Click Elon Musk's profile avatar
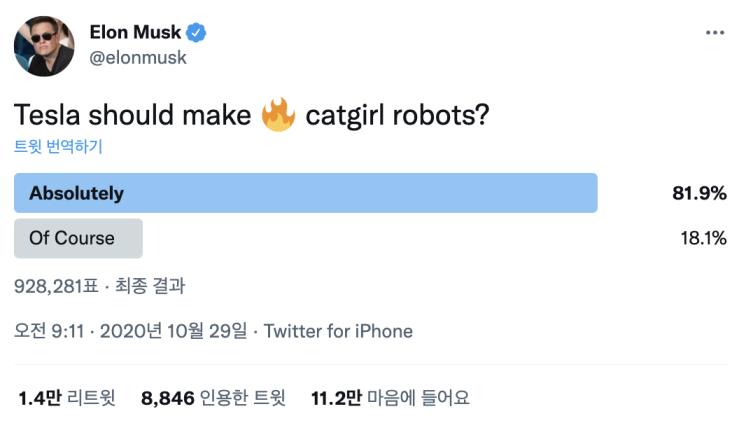 click(41, 46)
